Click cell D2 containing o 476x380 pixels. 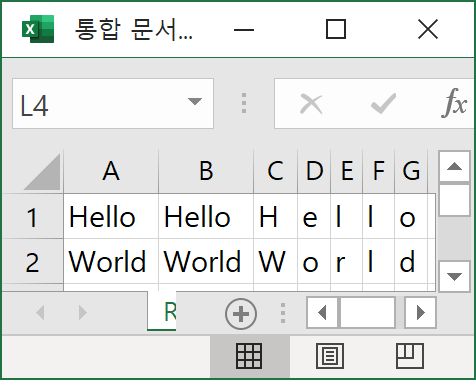click(x=314, y=262)
